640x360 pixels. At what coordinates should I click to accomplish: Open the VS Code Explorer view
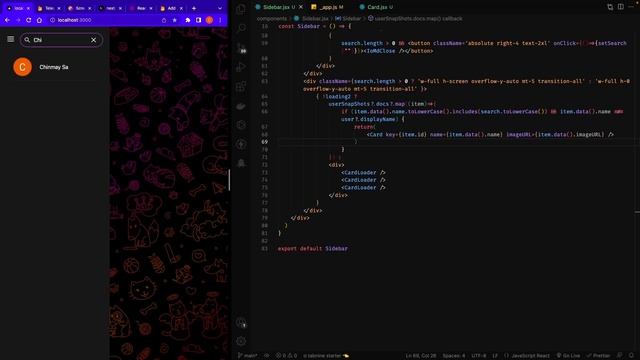241,9
